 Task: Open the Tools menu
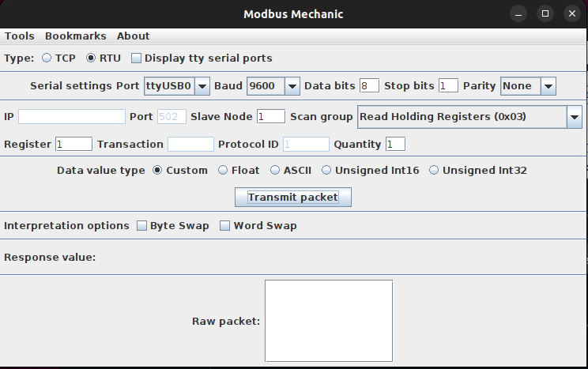coord(20,36)
